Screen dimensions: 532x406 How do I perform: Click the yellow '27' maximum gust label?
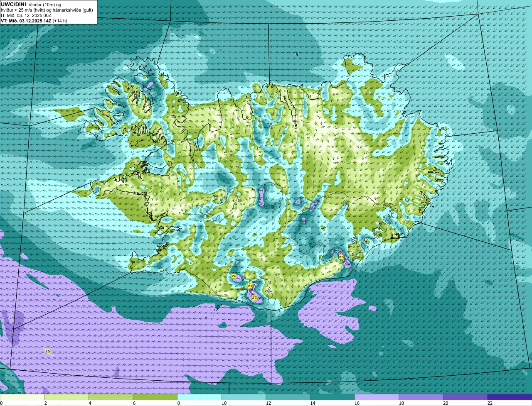click(254, 298)
